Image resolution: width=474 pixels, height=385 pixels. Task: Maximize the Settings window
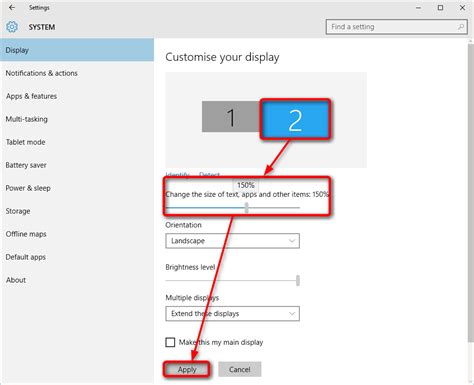click(440, 7)
